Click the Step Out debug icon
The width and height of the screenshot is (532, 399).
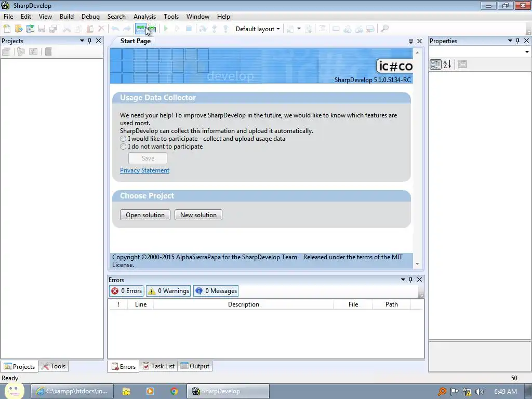tap(225, 29)
